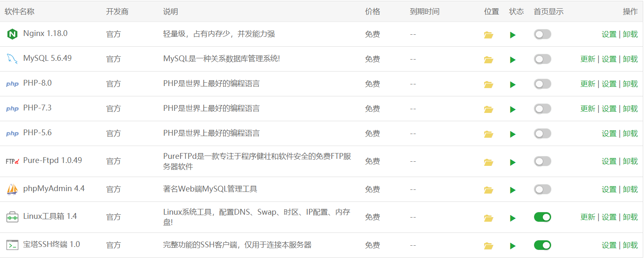Disable homepage display for 宝塔SSH终端 1.0
The image size is (644, 261).
click(x=542, y=245)
